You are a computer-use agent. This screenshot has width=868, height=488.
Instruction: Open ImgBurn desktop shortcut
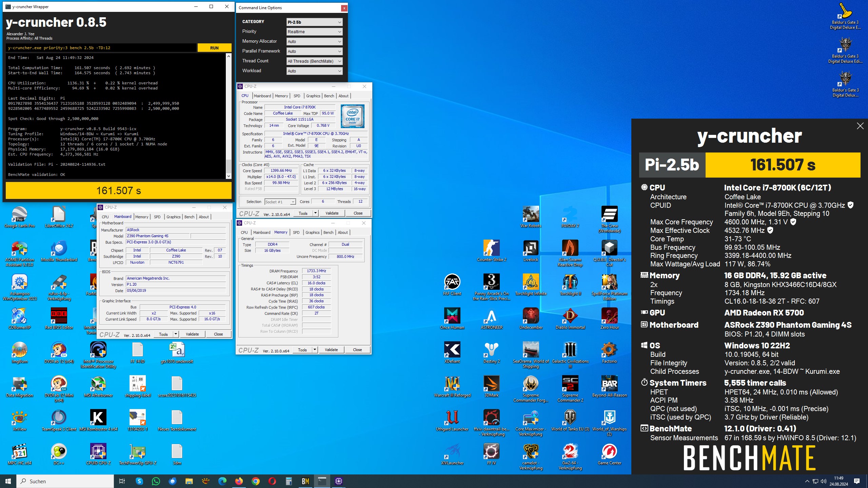click(x=19, y=353)
